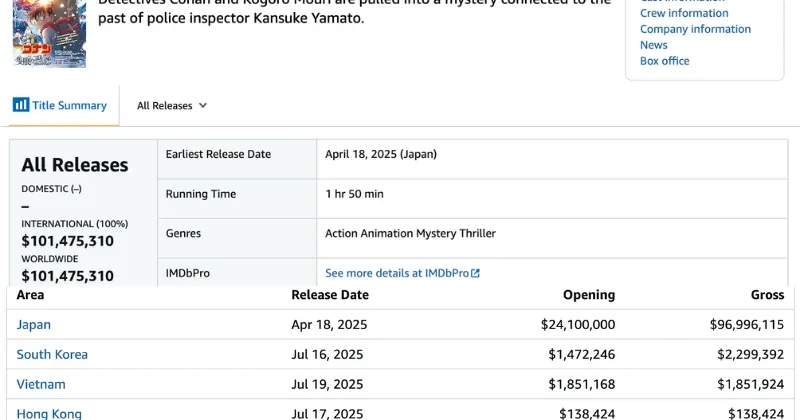Switch to the Title Summary tab

(x=60, y=105)
